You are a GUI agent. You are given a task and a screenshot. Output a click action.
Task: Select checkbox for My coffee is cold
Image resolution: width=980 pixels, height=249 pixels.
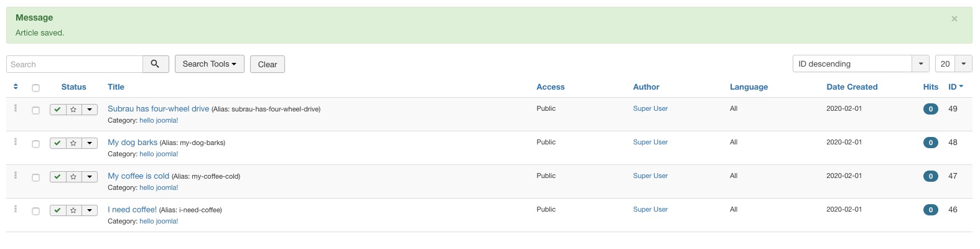click(35, 177)
